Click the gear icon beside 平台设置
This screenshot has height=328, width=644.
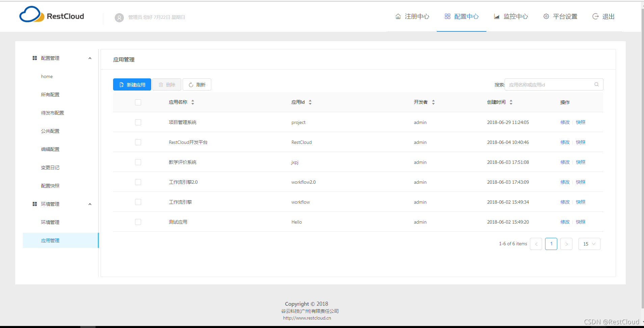tap(546, 17)
